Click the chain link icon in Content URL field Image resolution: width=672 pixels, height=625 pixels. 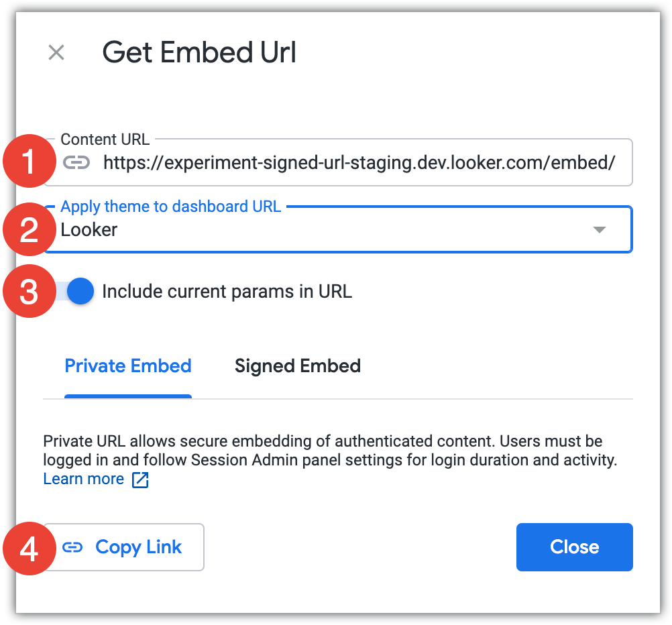tap(76, 162)
